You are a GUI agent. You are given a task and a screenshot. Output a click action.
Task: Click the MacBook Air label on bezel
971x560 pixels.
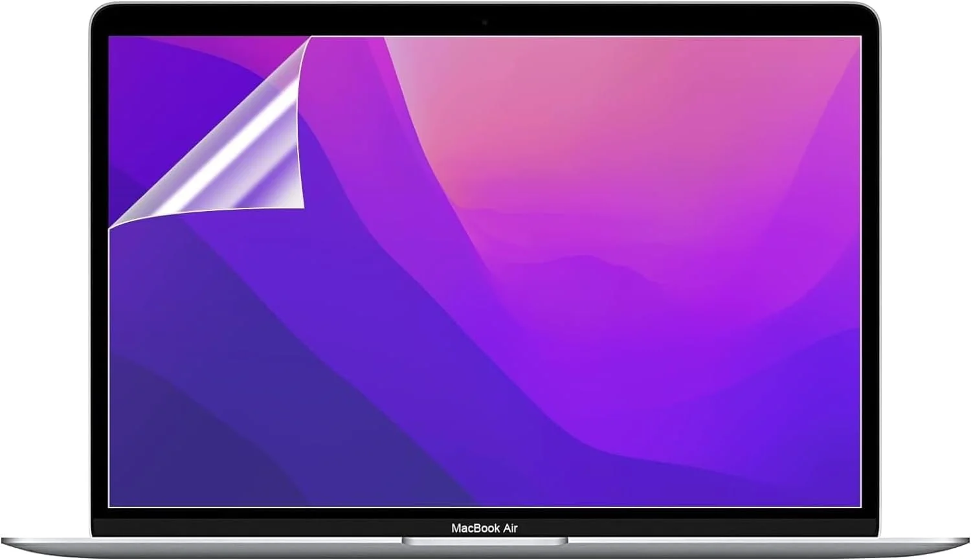click(484, 528)
